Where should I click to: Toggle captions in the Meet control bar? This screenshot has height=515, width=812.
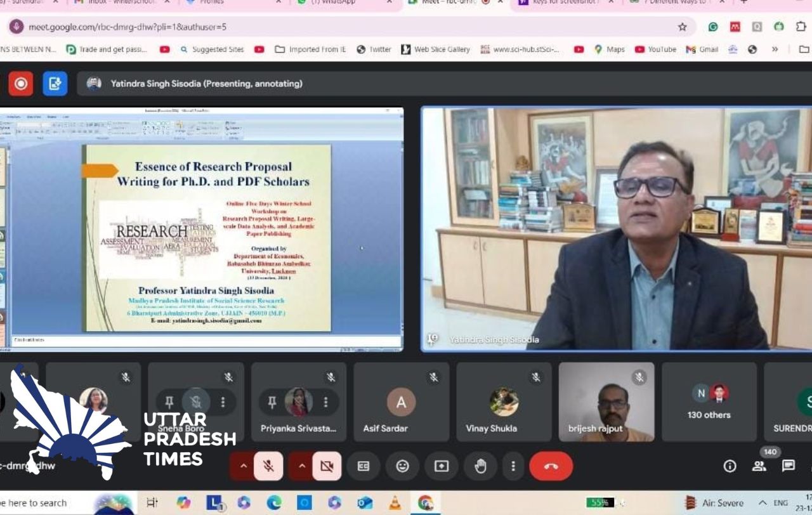pyautogui.click(x=363, y=466)
